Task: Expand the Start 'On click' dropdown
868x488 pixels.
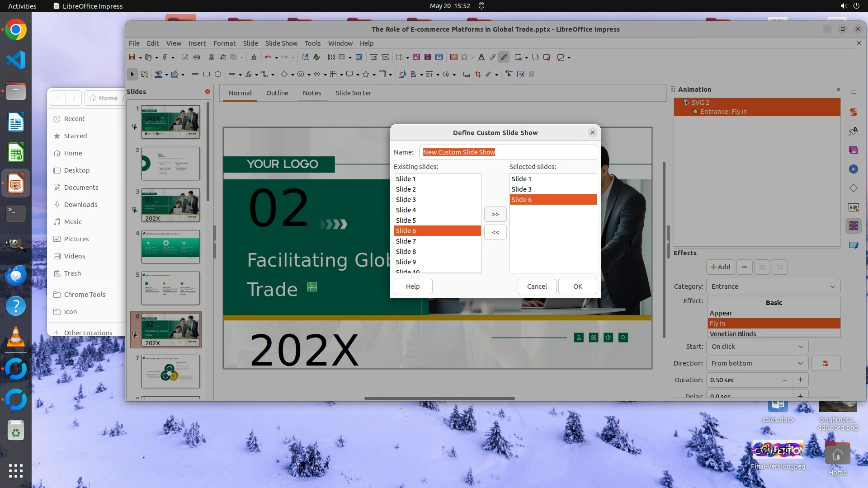Action: tap(757, 347)
